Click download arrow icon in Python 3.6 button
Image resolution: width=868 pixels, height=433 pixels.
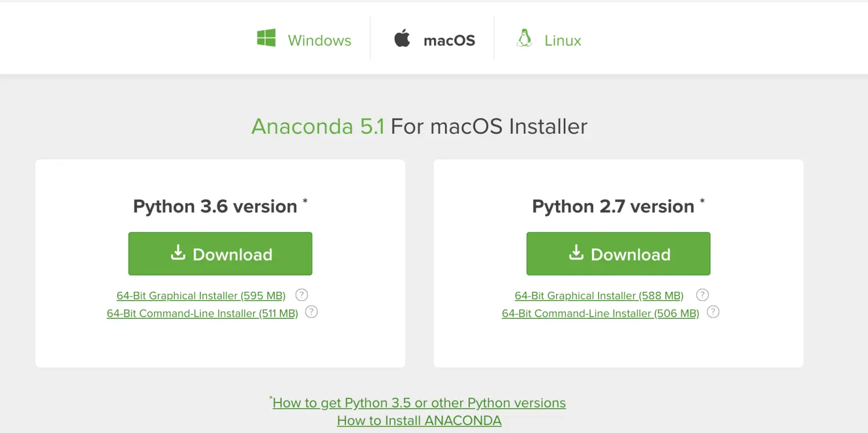[x=178, y=252]
